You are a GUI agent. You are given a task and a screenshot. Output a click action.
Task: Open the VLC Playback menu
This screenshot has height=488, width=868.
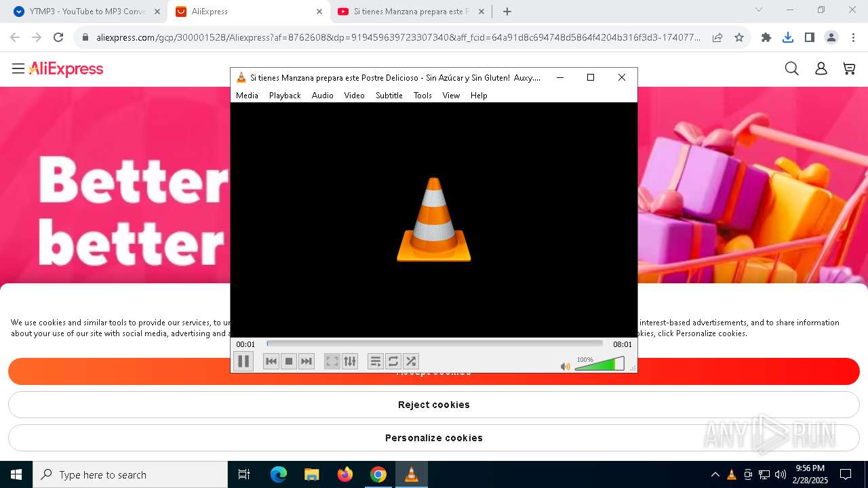(285, 96)
